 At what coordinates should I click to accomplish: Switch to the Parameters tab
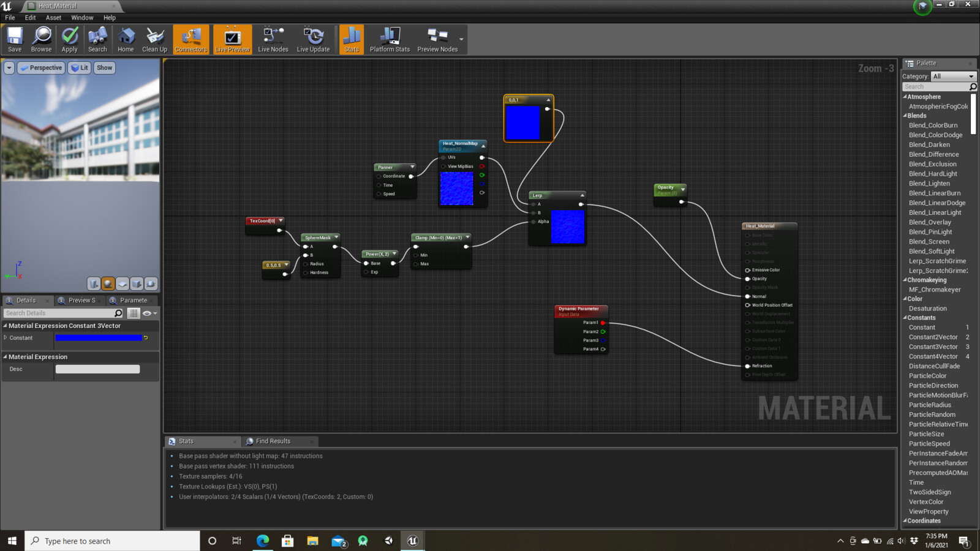click(133, 301)
